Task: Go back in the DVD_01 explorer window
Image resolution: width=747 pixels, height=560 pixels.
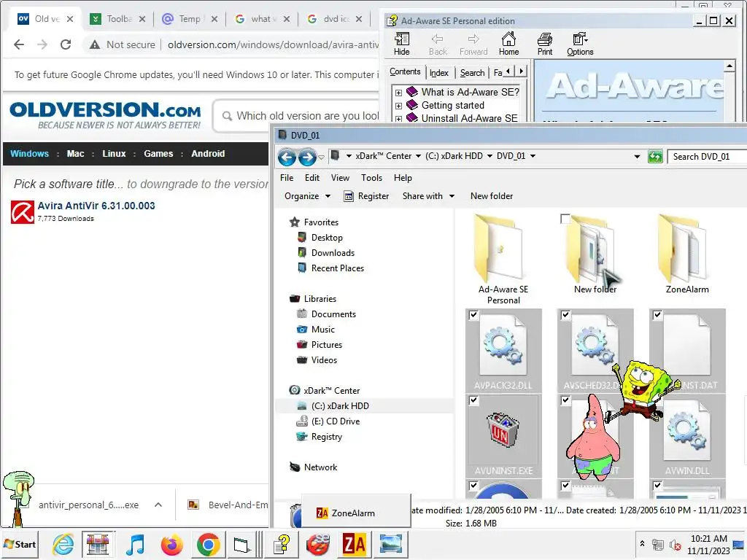Action: point(287,157)
